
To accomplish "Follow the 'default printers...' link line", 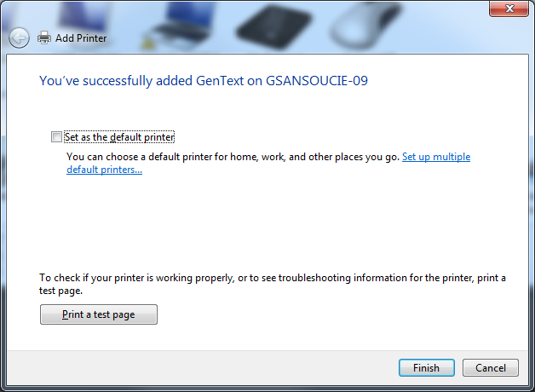I will [x=105, y=170].
